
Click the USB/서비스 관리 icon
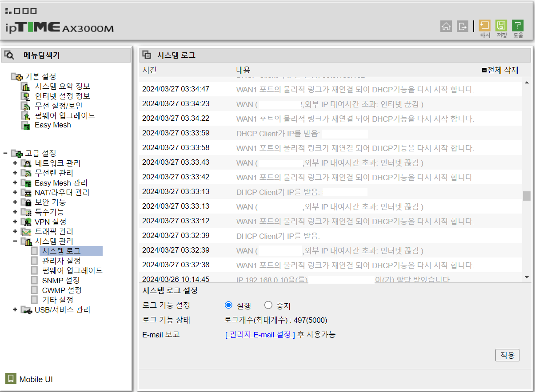(x=27, y=310)
